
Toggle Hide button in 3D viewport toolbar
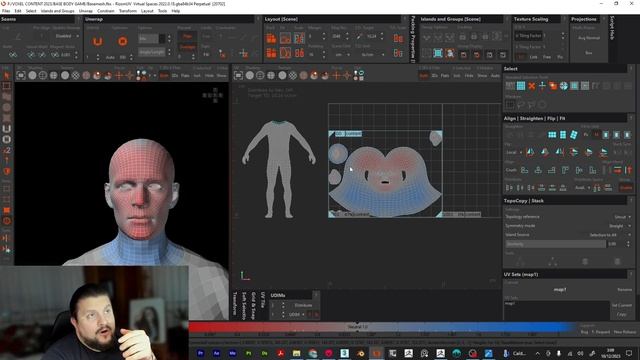pyautogui.click(x=209, y=76)
